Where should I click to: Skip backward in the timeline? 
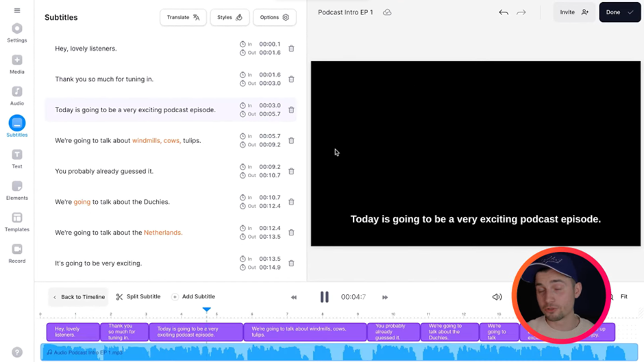coord(294,297)
